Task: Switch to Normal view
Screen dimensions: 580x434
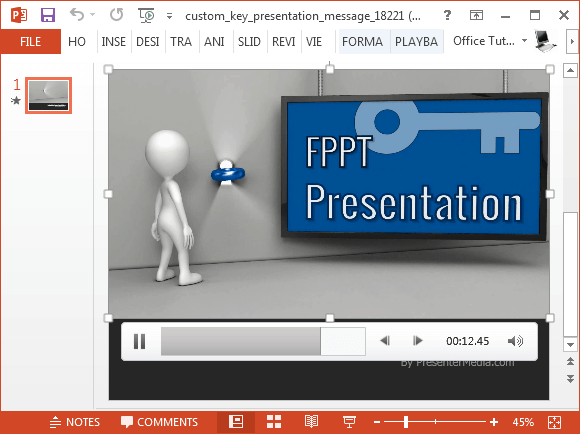Action: 236,422
